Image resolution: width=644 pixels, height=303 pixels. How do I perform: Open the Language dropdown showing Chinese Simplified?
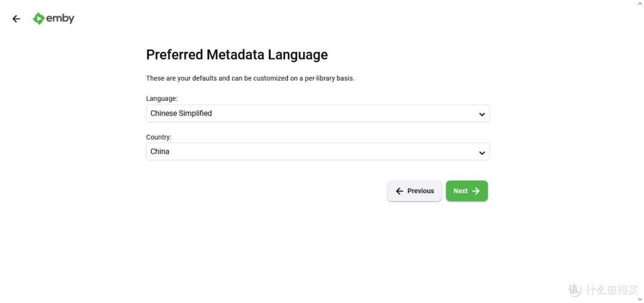tap(317, 113)
